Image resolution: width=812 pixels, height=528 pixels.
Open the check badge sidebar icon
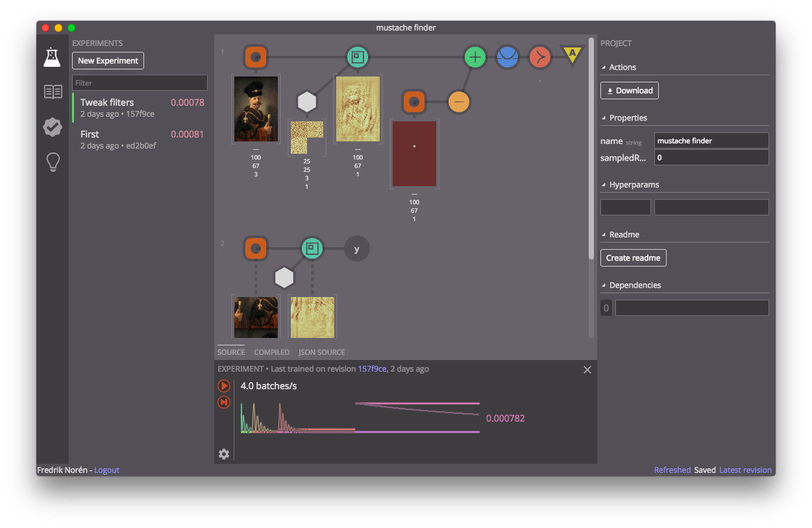[53, 127]
